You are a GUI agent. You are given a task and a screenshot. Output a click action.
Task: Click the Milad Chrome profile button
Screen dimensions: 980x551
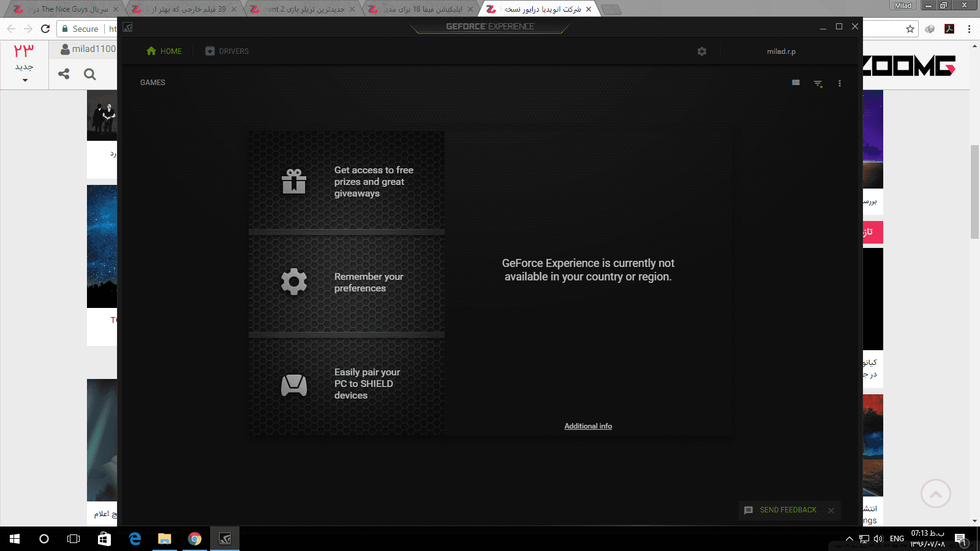click(903, 6)
